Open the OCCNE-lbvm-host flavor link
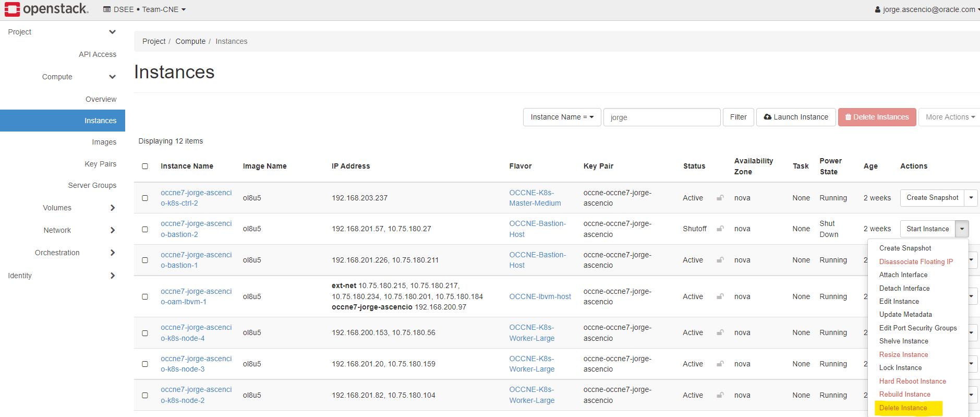 [x=540, y=296]
